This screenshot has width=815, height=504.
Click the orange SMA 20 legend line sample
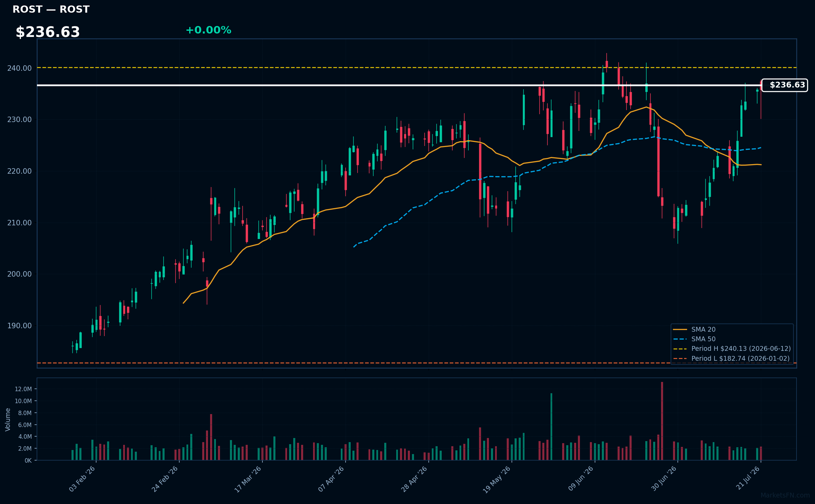pyautogui.click(x=680, y=330)
